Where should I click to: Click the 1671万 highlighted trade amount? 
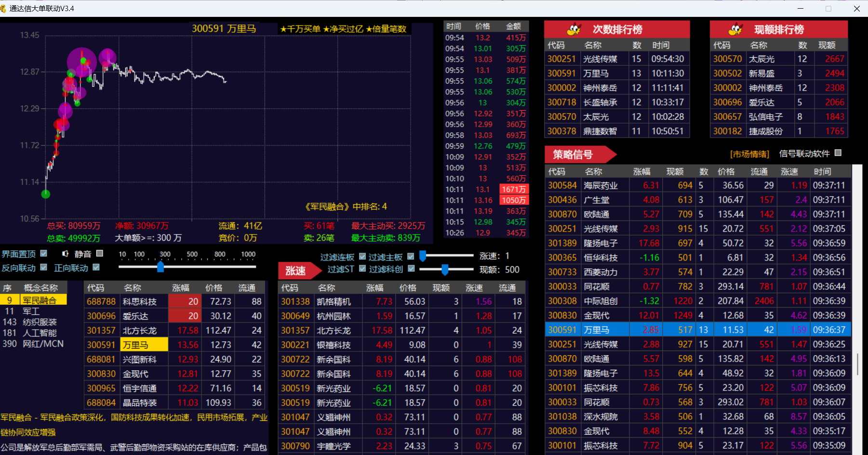point(514,189)
